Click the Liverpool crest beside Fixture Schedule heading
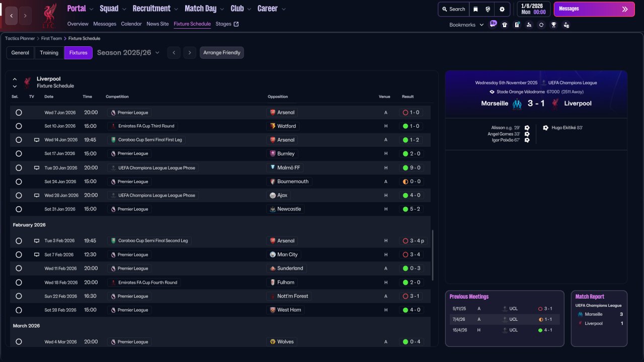The width and height of the screenshot is (644, 362). [x=27, y=82]
